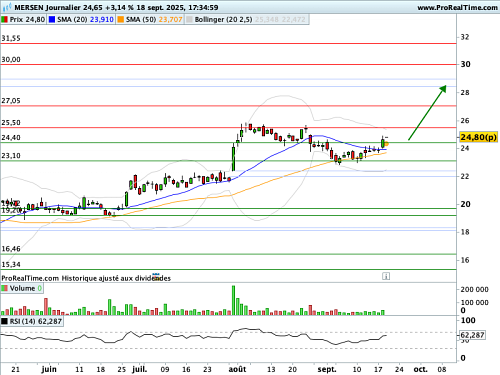Screen dimensions: 500x375
Task: Select the Bollinger (20 2,5) legend label
Action: [223, 20]
